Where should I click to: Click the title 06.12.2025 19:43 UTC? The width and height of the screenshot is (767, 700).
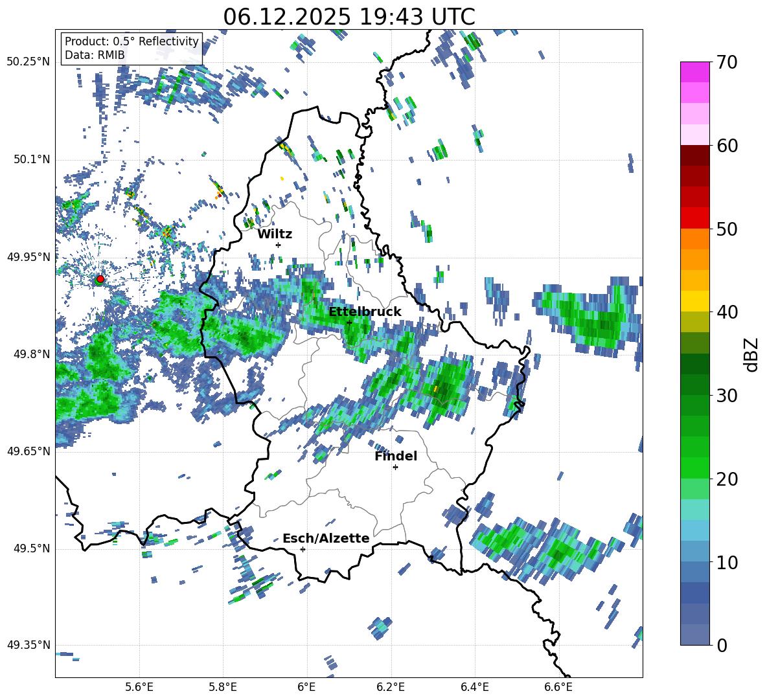[x=349, y=17]
